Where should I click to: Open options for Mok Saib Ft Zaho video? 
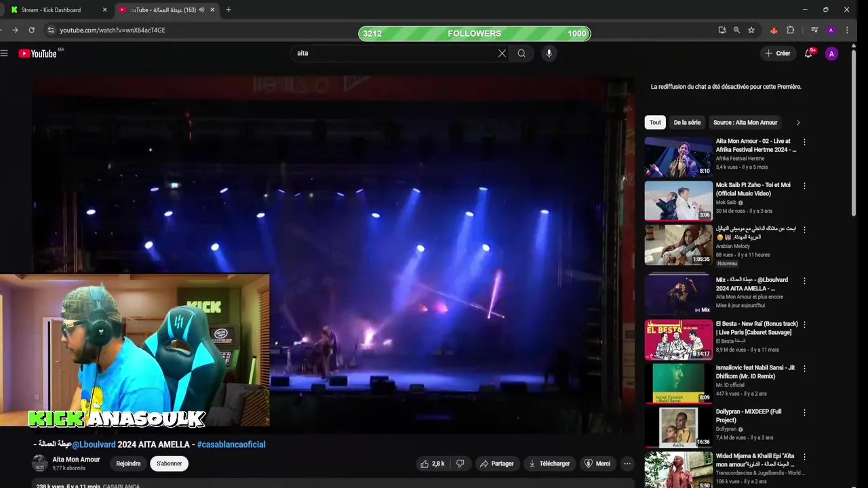pyautogui.click(x=805, y=186)
